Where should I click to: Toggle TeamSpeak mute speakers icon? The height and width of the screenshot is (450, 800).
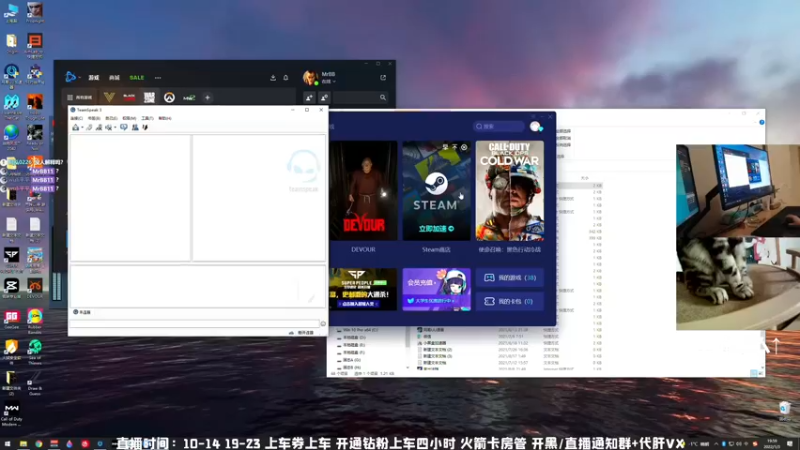tap(108, 128)
